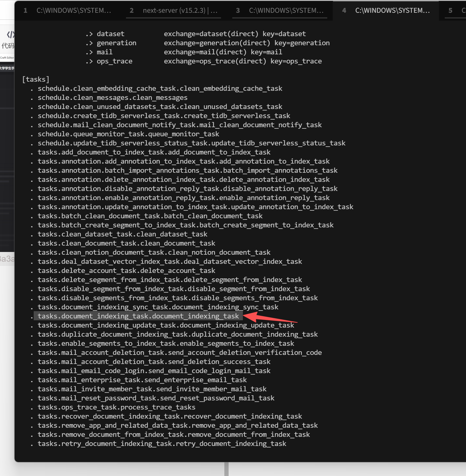The width and height of the screenshot is (466, 476).
Task: Click tasks.annotation.delete_annotation_index_task line
Action: pyautogui.click(x=184, y=179)
